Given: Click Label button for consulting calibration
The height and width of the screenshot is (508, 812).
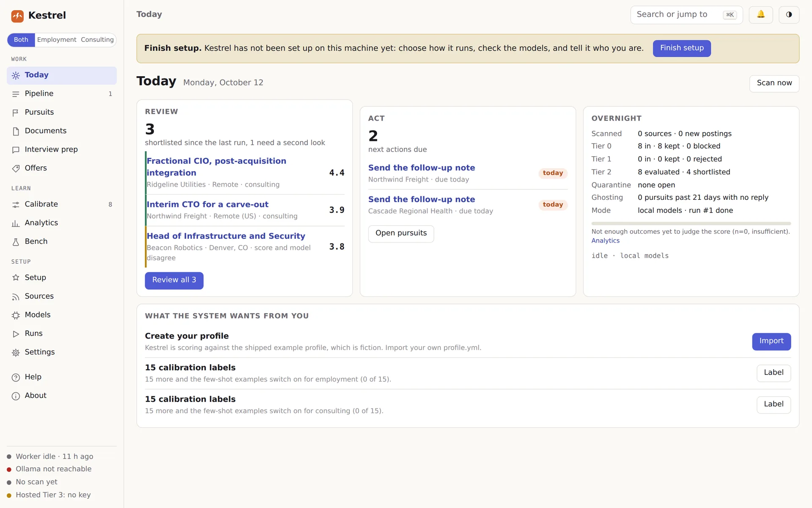Looking at the screenshot, I should (x=774, y=405).
